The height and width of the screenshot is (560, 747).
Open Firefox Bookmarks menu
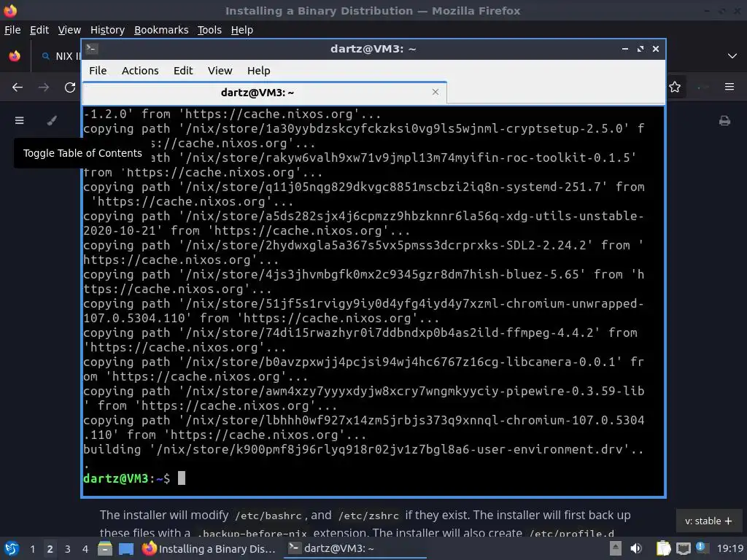pyautogui.click(x=161, y=30)
